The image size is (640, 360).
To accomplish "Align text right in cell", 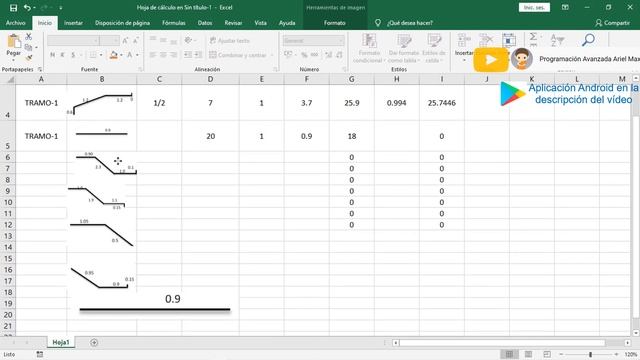I will [x=174, y=55].
